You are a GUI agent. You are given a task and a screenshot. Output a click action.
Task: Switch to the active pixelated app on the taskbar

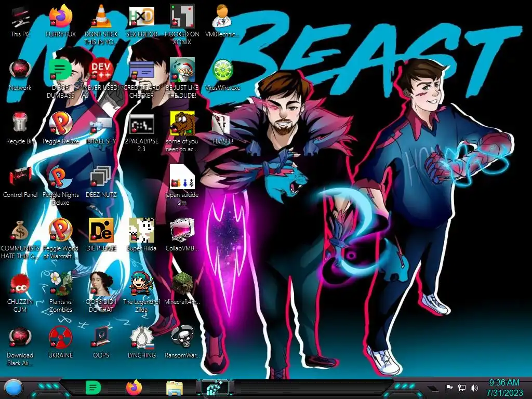tap(215, 388)
